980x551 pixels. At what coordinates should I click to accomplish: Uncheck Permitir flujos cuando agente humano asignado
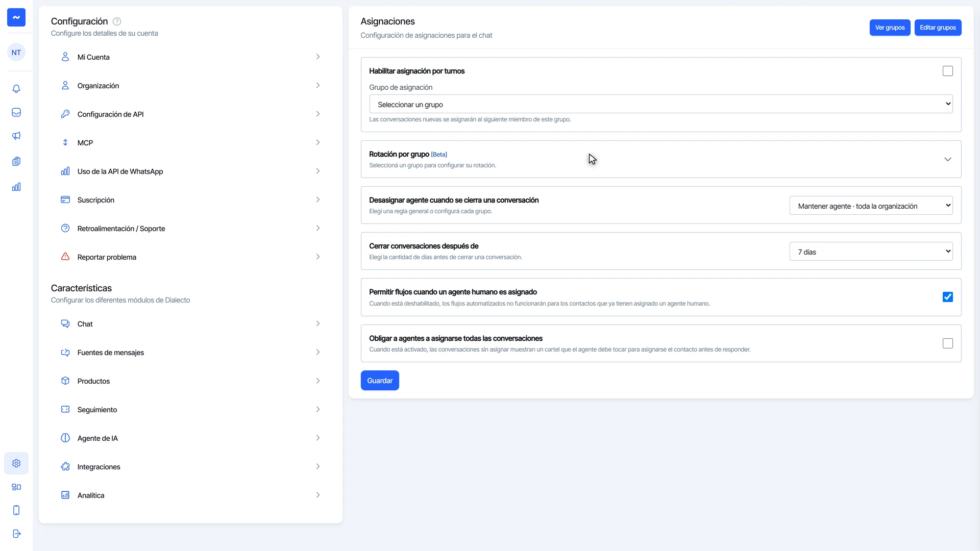948,297
